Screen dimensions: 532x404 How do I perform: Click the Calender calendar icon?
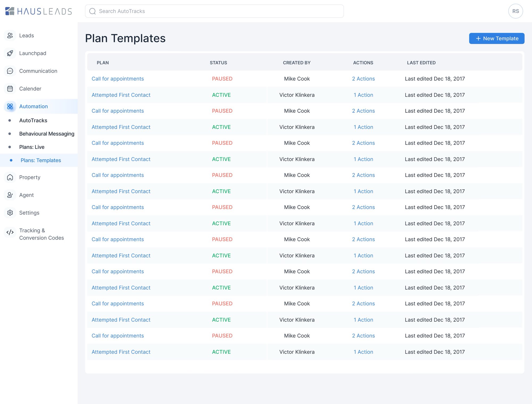click(10, 89)
